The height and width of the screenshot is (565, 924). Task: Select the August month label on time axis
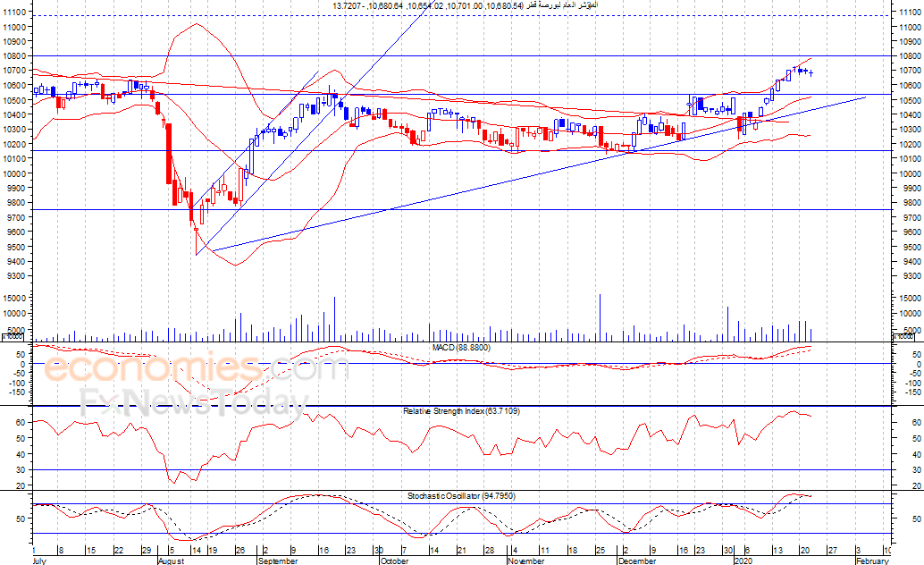click(172, 561)
